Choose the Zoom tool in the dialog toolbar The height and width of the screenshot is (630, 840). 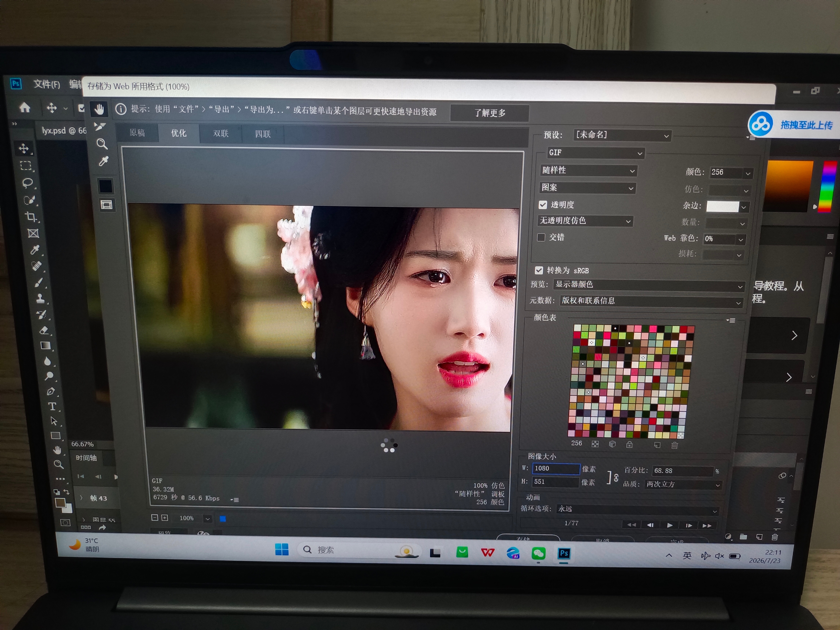coord(102,144)
